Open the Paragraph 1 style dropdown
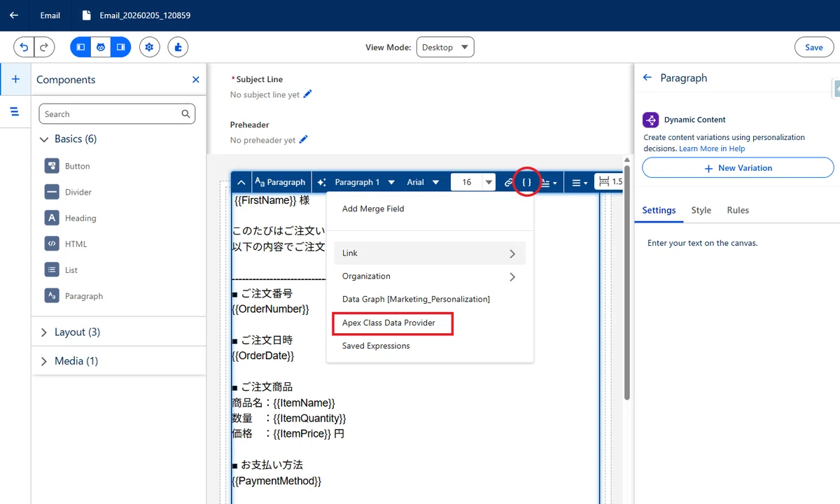This screenshot has width=840, height=504. [365, 182]
